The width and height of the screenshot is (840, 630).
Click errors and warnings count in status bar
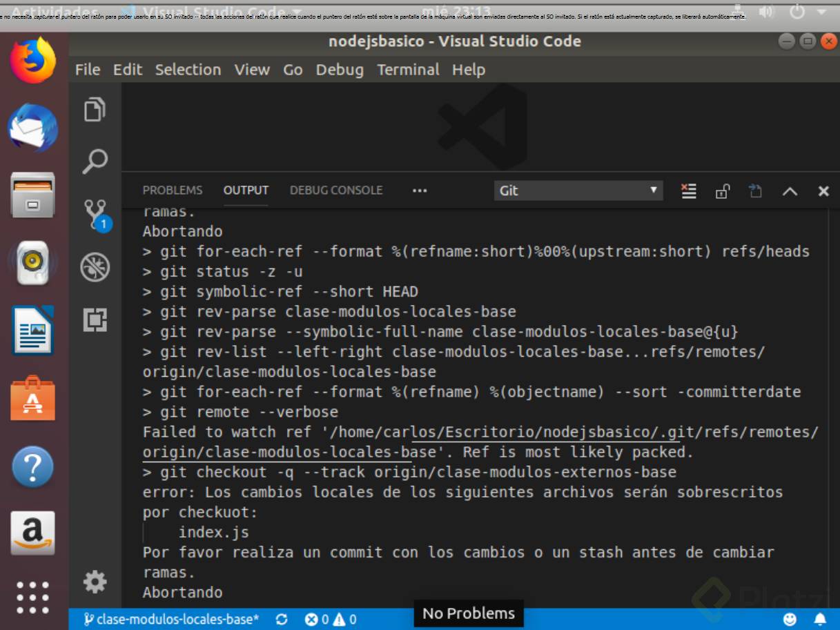click(331, 619)
